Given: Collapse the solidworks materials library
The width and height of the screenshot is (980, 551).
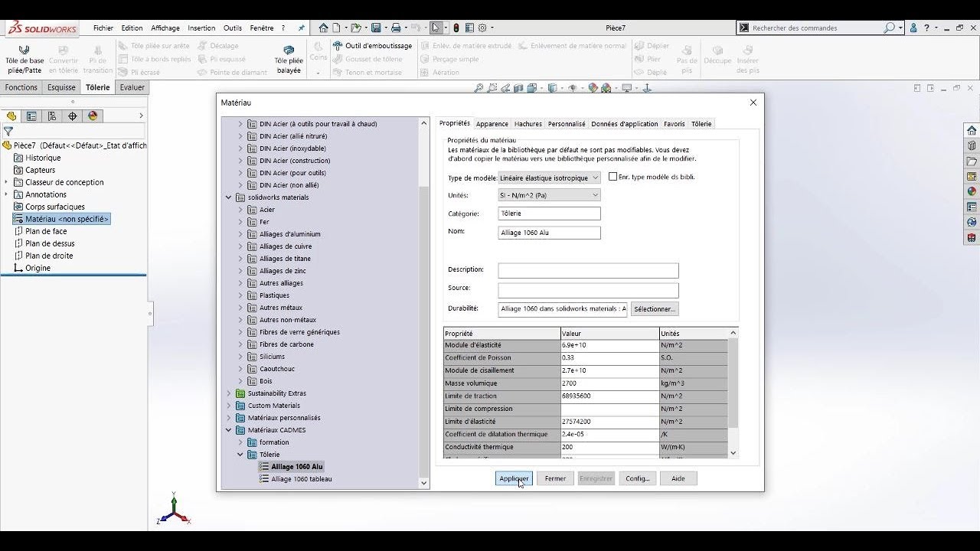Looking at the screenshot, I should pyautogui.click(x=228, y=197).
